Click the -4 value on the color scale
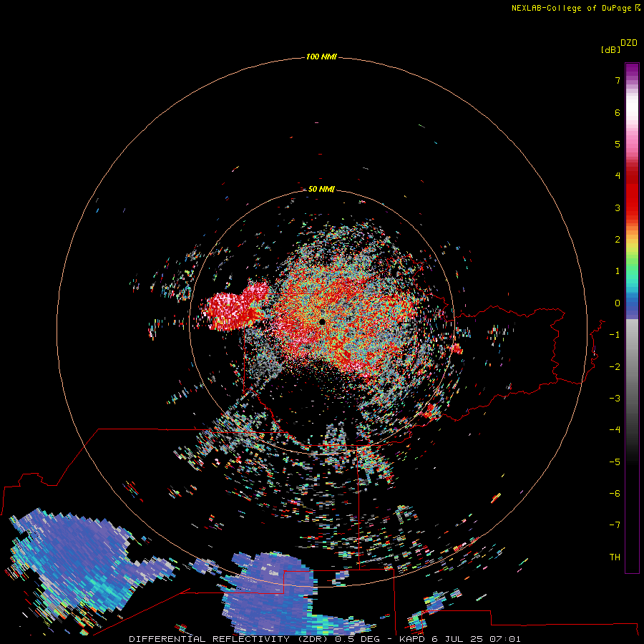The image size is (644, 644). coord(615,430)
